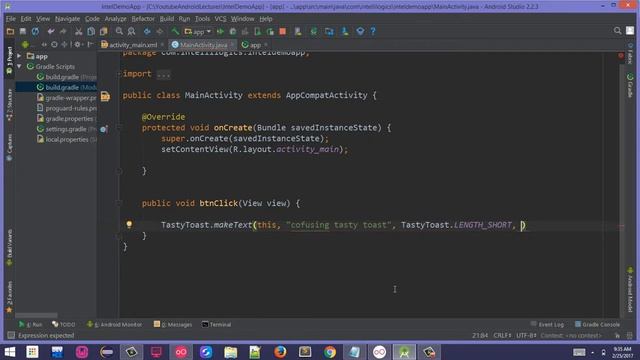The image size is (640, 360).
Task: Click the Copy icon in toolbar
Action: pos(91,31)
